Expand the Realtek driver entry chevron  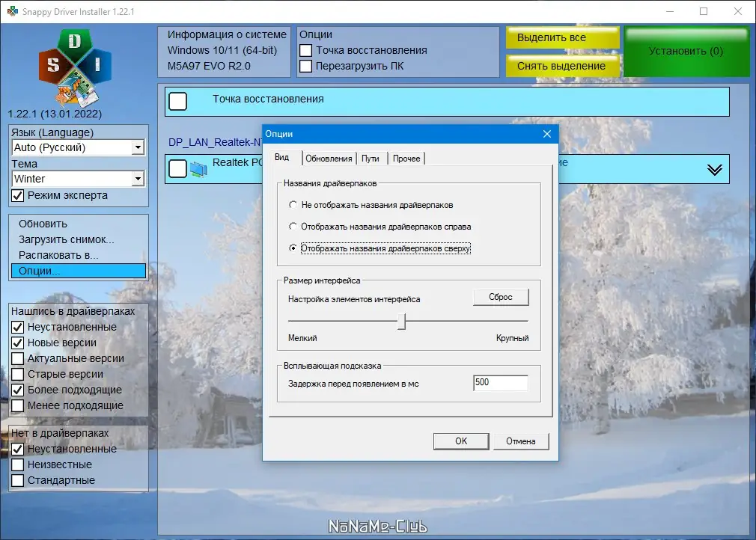[x=712, y=168]
